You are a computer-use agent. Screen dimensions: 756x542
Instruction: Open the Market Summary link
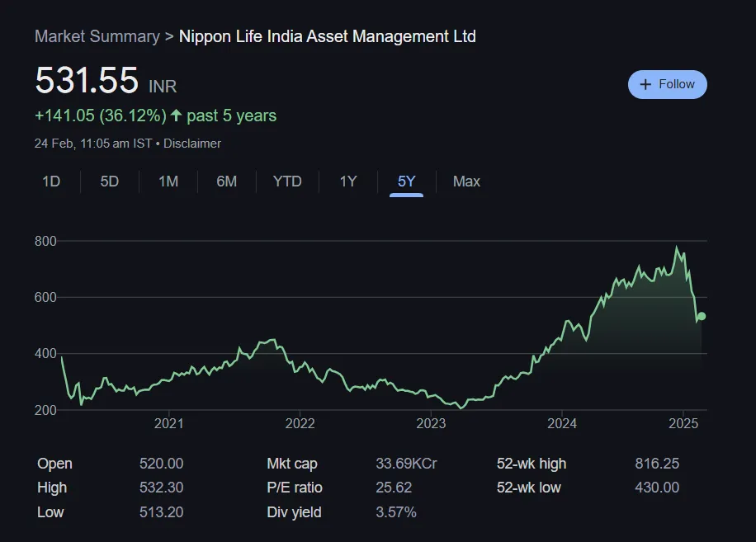click(97, 36)
